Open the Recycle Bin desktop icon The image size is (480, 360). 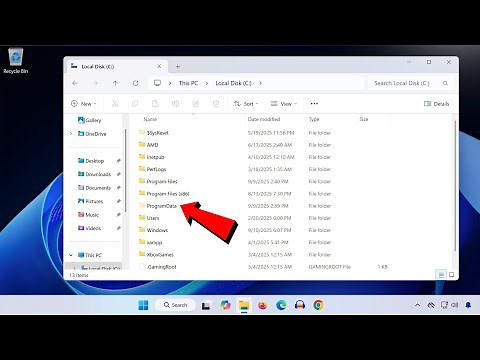tap(16, 61)
